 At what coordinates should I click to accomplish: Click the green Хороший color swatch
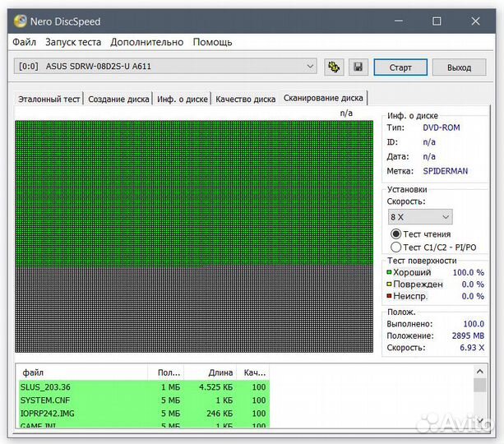(390, 272)
